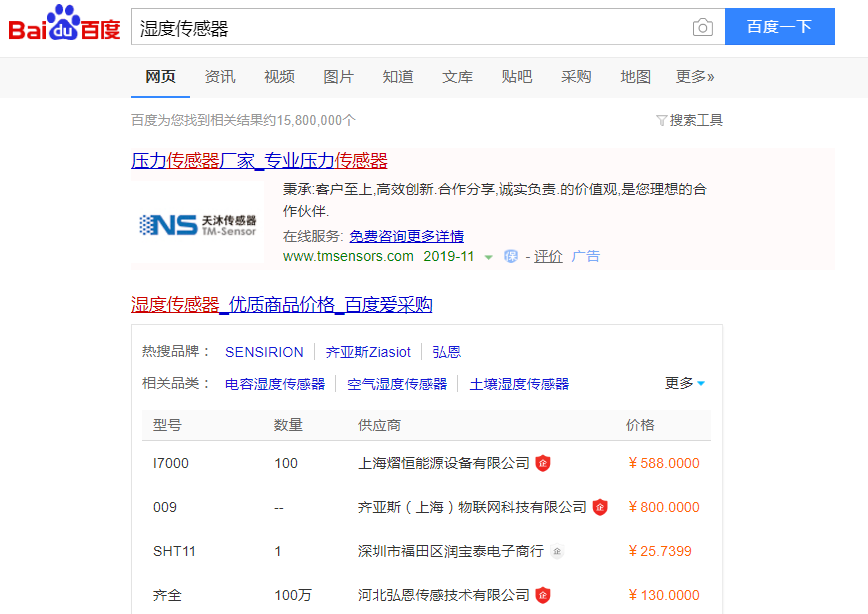
Task: Select price ¥25.7399
Action: (x=660, y=551)
